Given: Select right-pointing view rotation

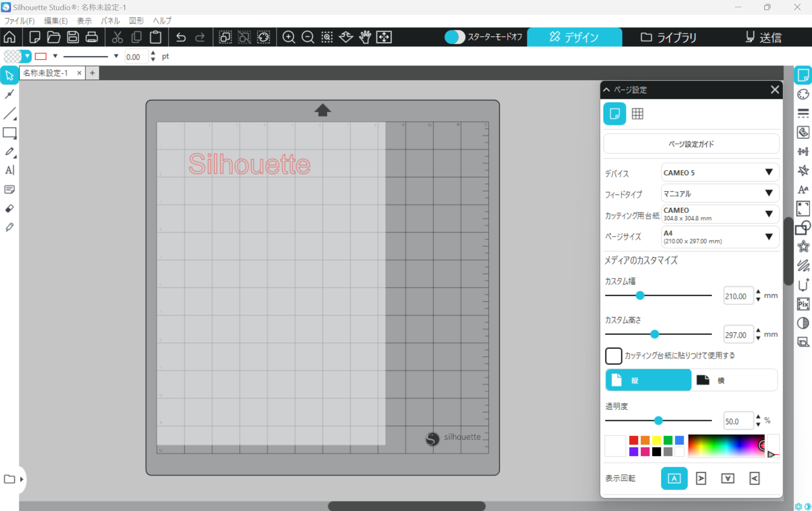Looking at the screenshot, I should point(701,478).
